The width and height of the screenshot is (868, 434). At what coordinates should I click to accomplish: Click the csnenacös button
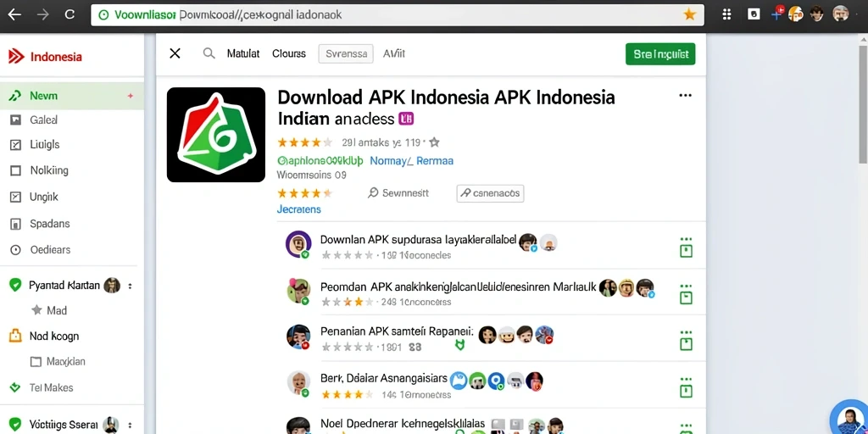(x=491, y=193)
